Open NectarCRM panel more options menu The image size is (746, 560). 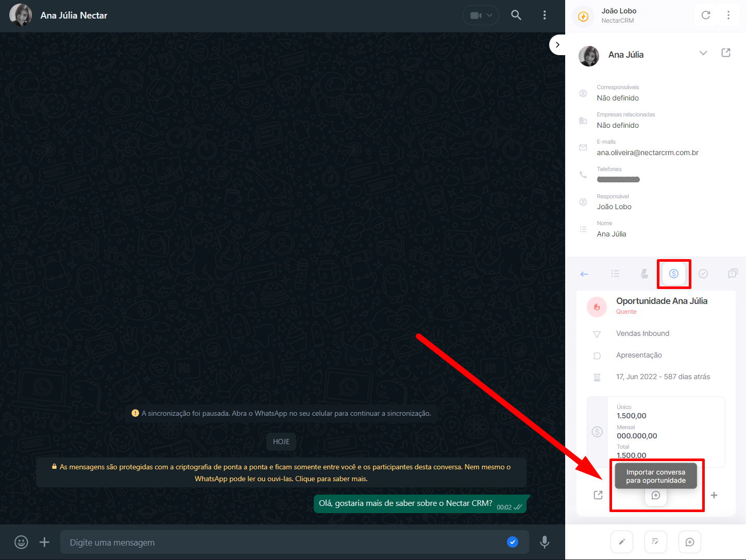(728, 15)
